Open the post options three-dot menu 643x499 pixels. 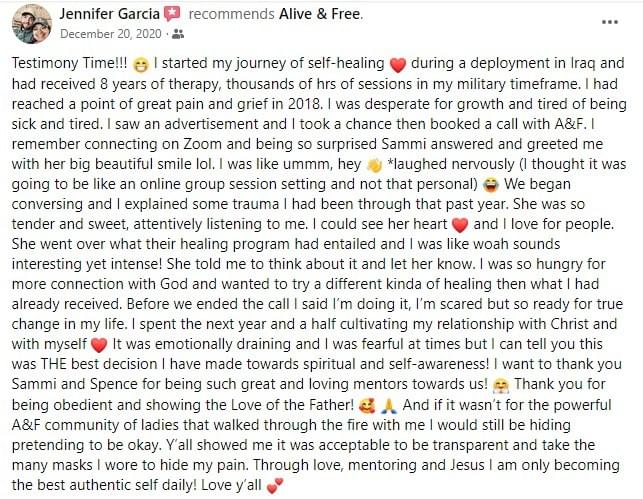(x=609, y=23)
